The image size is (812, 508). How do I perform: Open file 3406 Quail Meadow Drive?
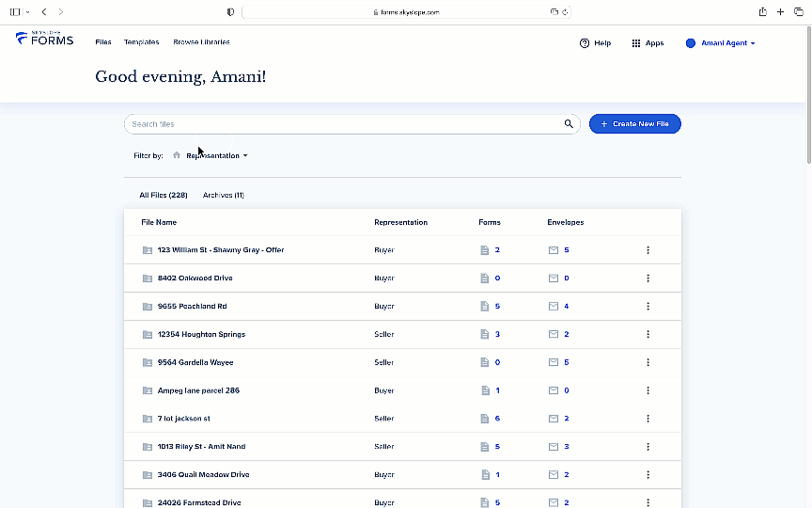[204, 474]
